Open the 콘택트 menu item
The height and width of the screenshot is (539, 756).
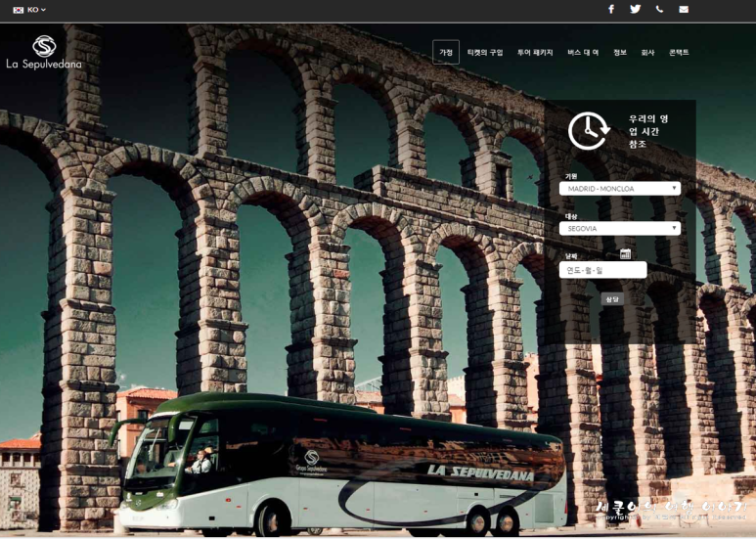coord(679,53)
